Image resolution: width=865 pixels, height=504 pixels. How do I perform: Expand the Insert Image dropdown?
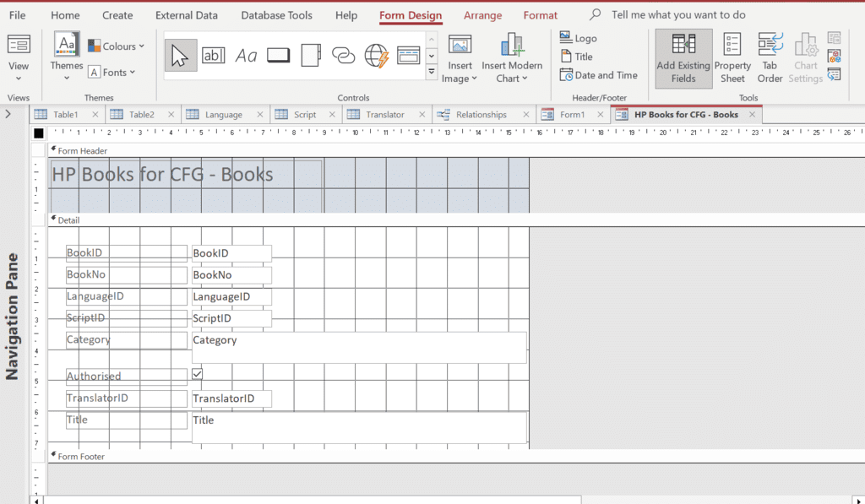(x=475, y=79)
